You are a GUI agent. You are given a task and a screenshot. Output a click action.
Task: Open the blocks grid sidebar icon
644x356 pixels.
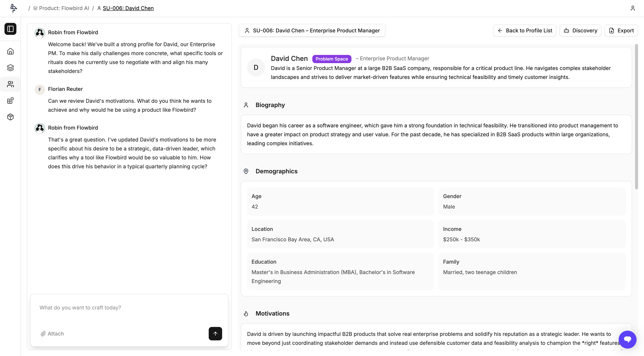[10, 101]
